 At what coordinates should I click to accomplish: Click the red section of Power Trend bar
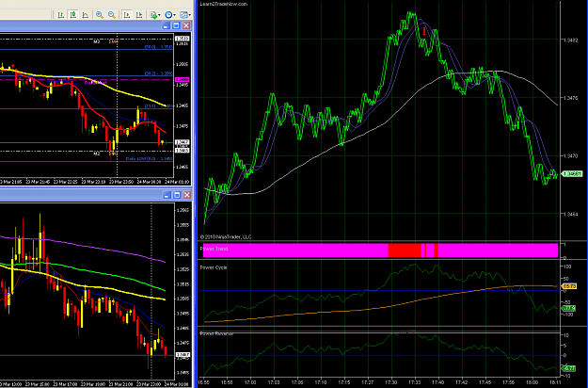(x=405, y=251)
